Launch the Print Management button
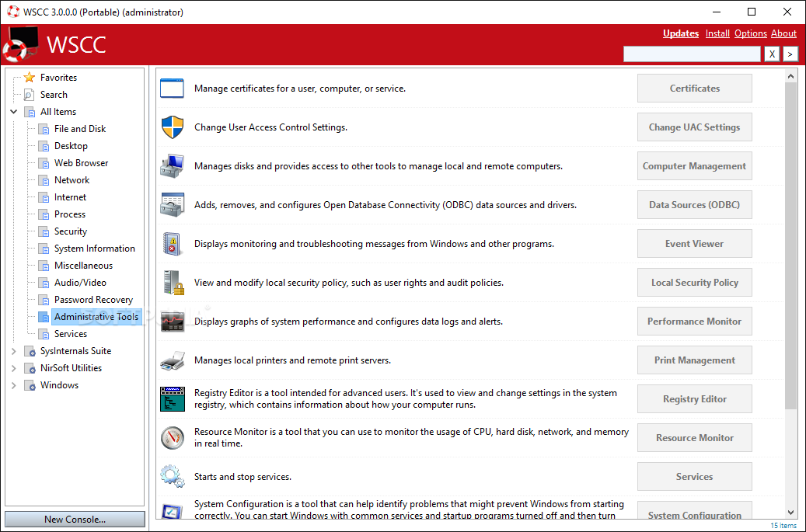This screenshot has height=532, width=806. coord(694,360)
